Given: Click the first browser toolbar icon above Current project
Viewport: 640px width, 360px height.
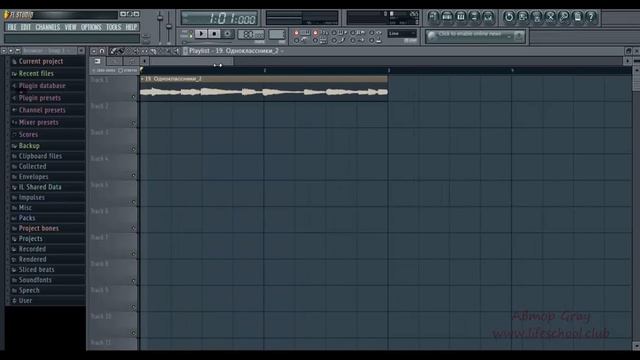Looking at the screenshot, I should coord(4,51).
